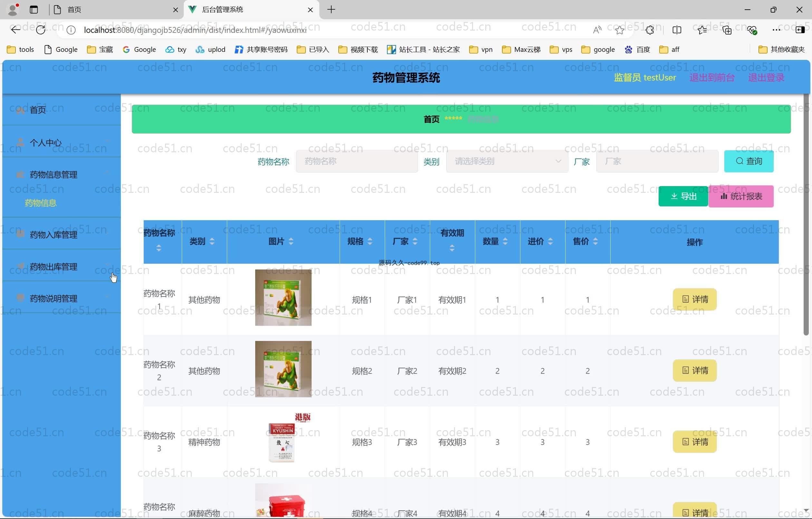Open the collections icon
Viewport: 812px width, 519px height.
(x=727, y=30)
